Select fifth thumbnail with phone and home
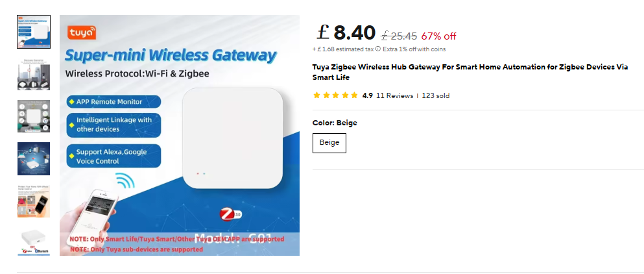Viewport: 644px width, 274px height. pyautogui.click(x=34, y=201)
